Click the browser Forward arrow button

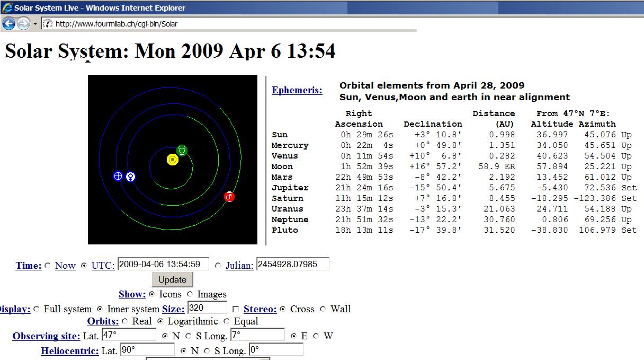tap(23, 23)
